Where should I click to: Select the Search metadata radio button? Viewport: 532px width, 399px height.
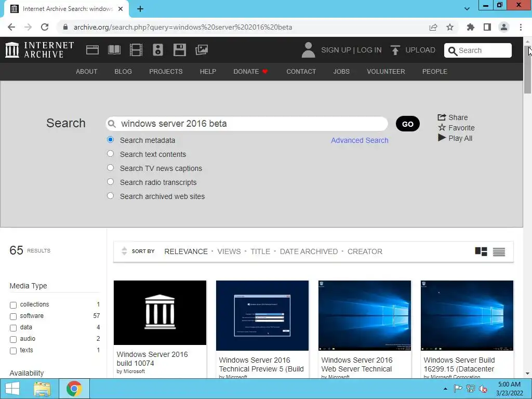pyautogui.click(x=110, y=139)
